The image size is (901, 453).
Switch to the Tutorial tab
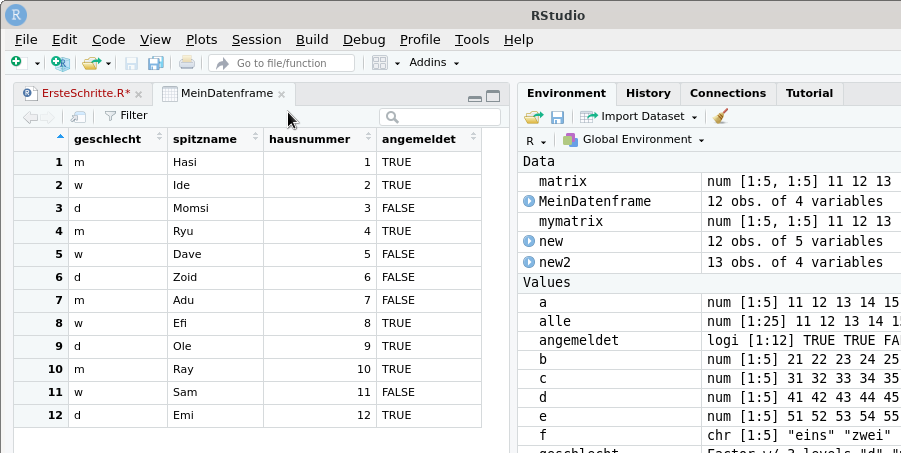coord(809,93)
